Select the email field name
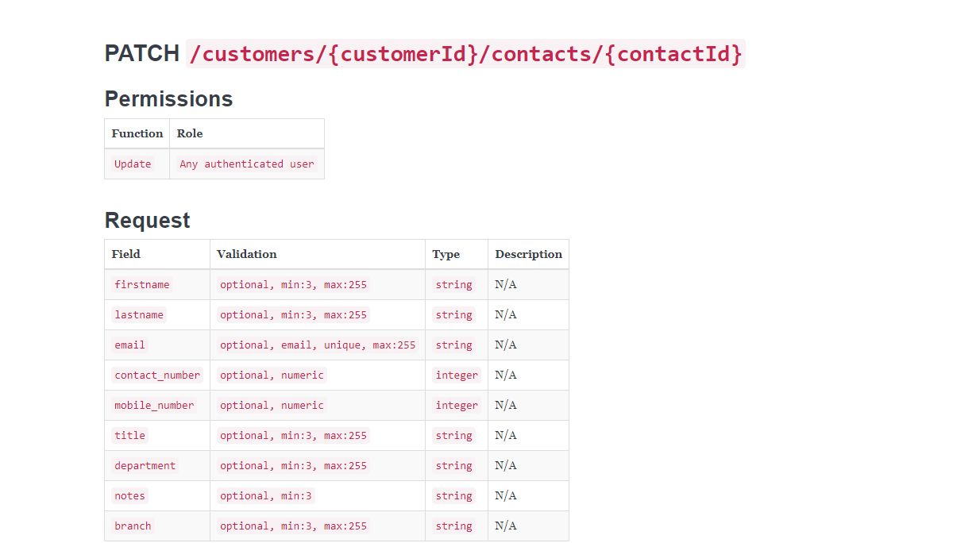This screenshot has height=543, width=980. coord(130,345)
